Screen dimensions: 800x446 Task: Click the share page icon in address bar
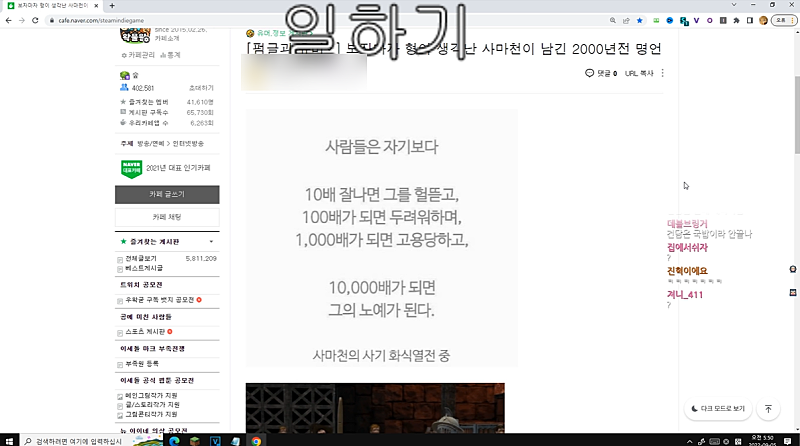pyautogui.click(x=626, y=20)
